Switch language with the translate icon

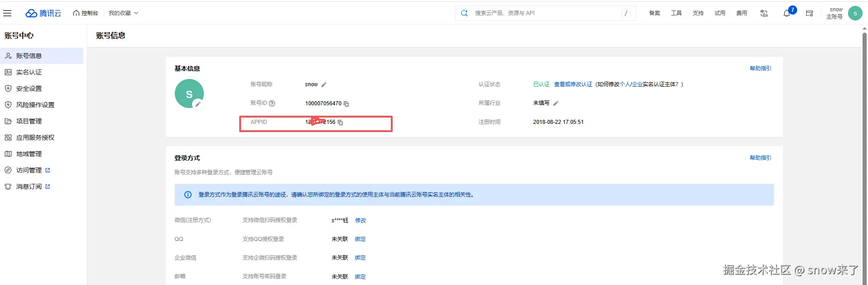(x=764, y=13)
